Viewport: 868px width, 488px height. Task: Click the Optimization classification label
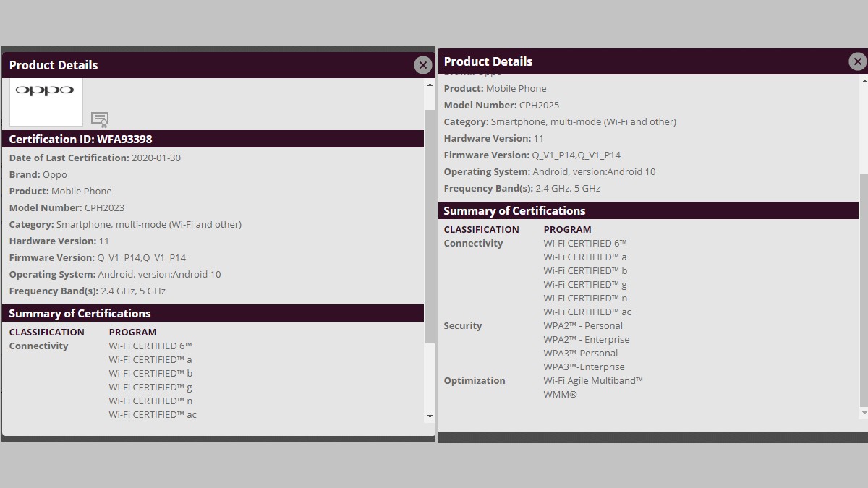point(475,380)
